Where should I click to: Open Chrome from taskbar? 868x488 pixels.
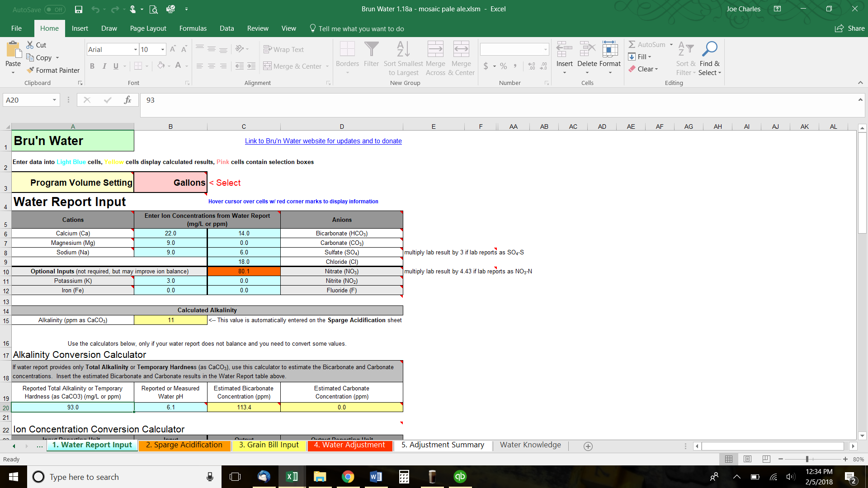click(x=348, y=477)
